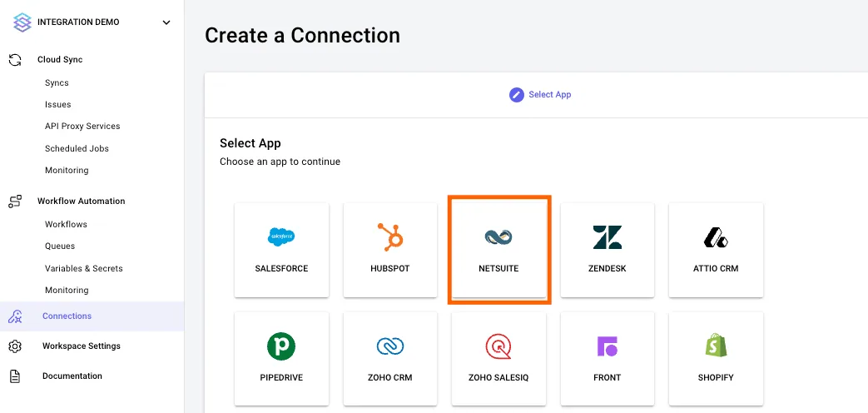
Task: Select the ZOHO CRM app label
Action: tap(390, 377)
